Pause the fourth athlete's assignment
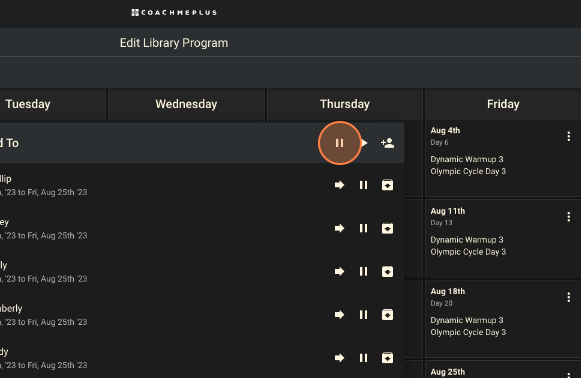581x378 pixels. coord(363,315)
